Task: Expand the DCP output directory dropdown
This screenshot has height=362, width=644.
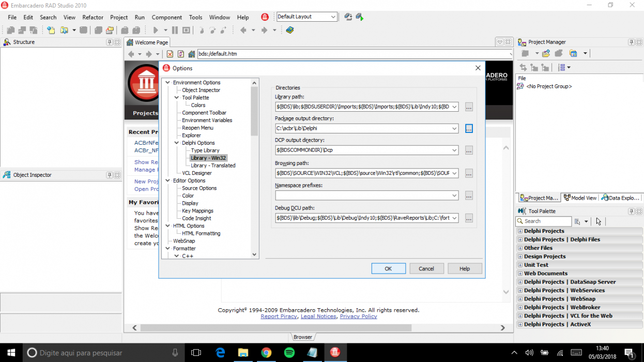Action: pyautogui.click(x=454, y=150)
